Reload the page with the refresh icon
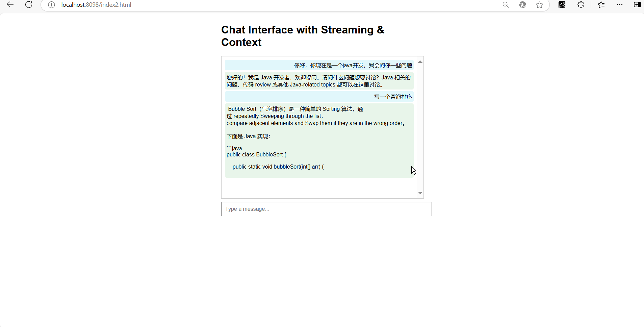Screen dimensions: 644x327 coord(29,5)
